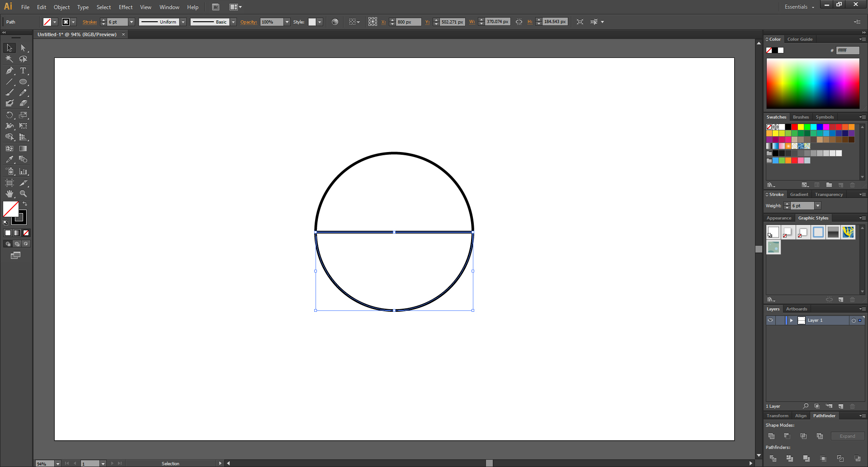Select the Ellipse tool

click(23, 82)
